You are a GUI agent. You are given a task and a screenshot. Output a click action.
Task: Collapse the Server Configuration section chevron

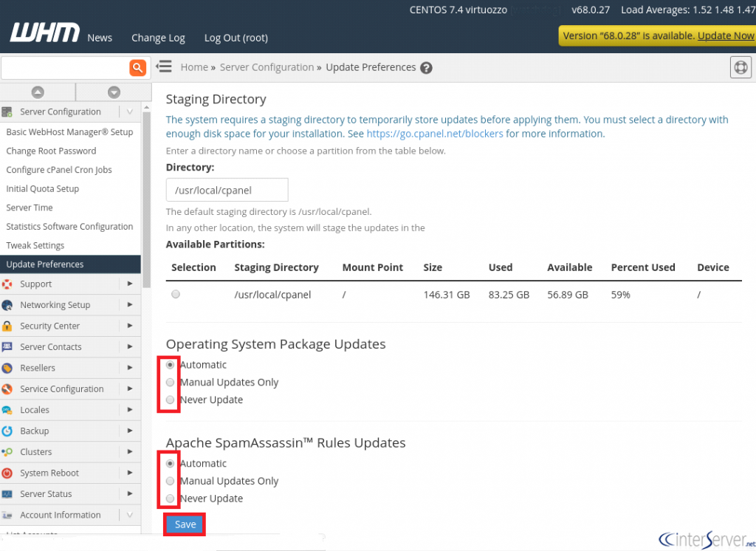[x=130, y=112]
